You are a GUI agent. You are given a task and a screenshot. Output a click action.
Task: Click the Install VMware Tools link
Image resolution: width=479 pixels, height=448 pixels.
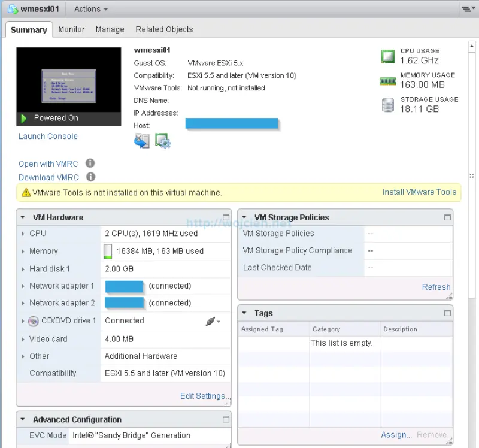[419, 192]
